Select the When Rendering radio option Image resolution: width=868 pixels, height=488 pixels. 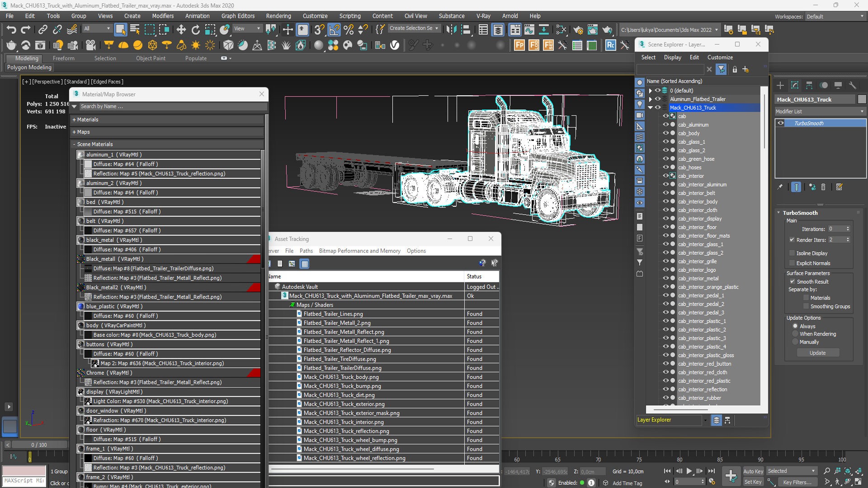tap(795, 334)
